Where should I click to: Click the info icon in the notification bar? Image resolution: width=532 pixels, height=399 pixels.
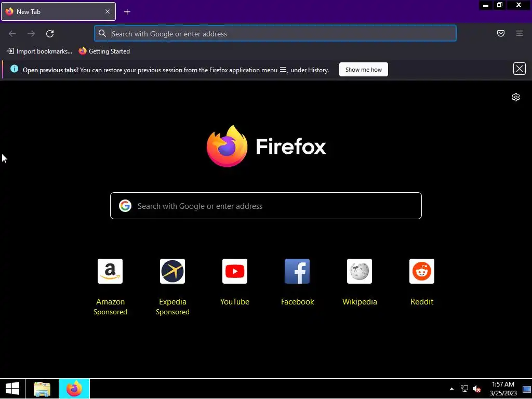[x=14, y=69]
